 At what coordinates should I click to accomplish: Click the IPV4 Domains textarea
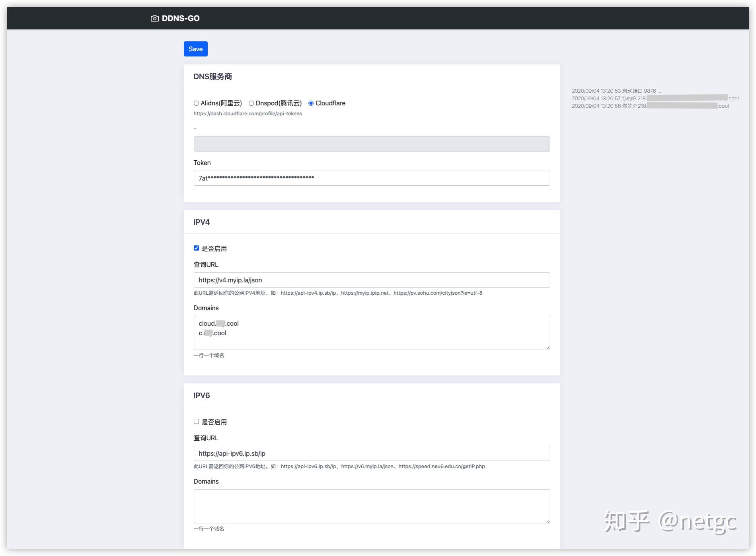[x=371, y=333]
